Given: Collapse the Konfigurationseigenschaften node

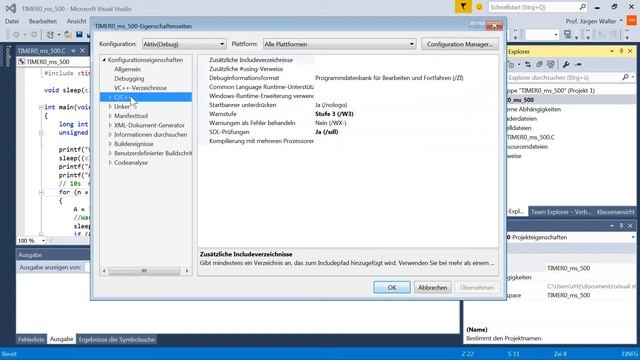Looking at the screenshot, I should (104, 60).
